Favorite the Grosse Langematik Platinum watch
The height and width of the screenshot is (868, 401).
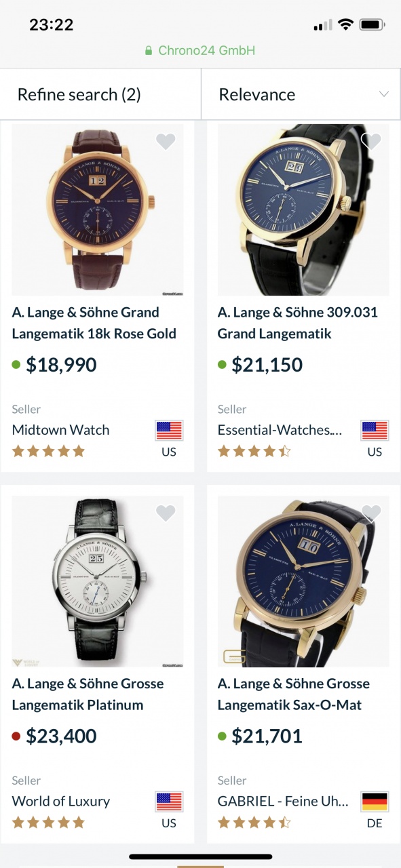166,513
